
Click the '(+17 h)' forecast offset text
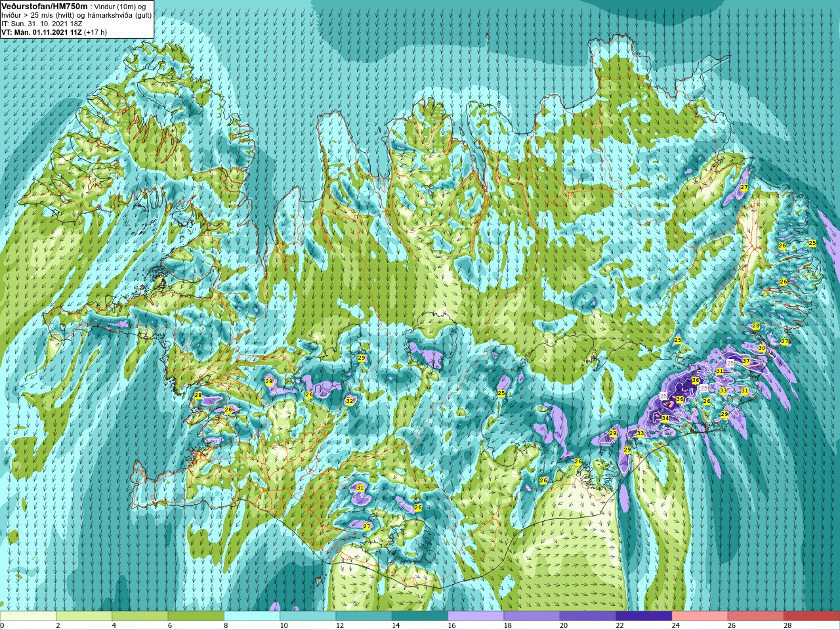point(96,32)
